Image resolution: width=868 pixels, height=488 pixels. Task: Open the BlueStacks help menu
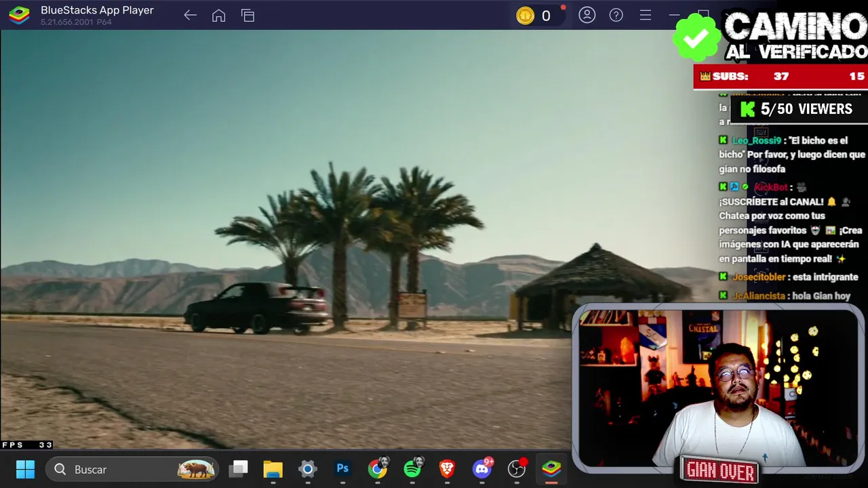pos(616,15)
